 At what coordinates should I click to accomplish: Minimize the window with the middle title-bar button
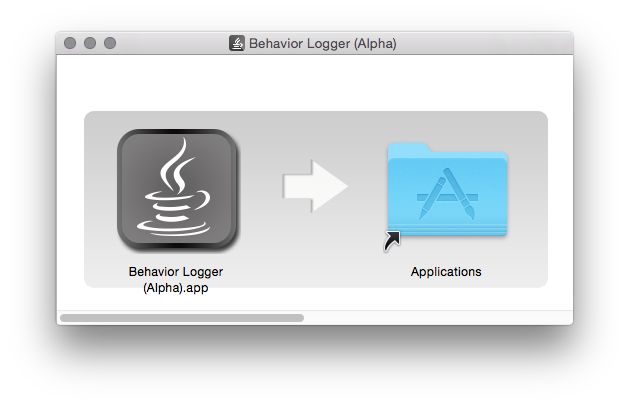(x=90, y=43)
